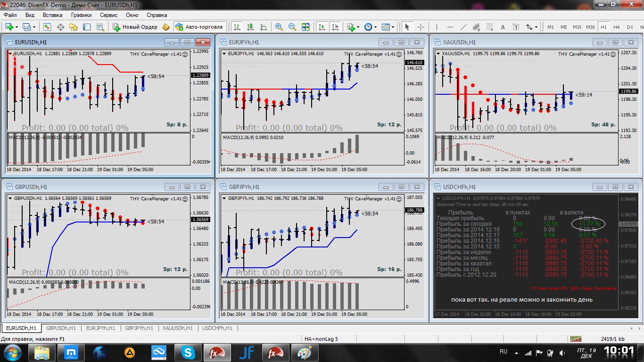Show the Market Watch window
The width and height of the screenshot is (644, 362).
pyautogui.click(x=48, y=27)
